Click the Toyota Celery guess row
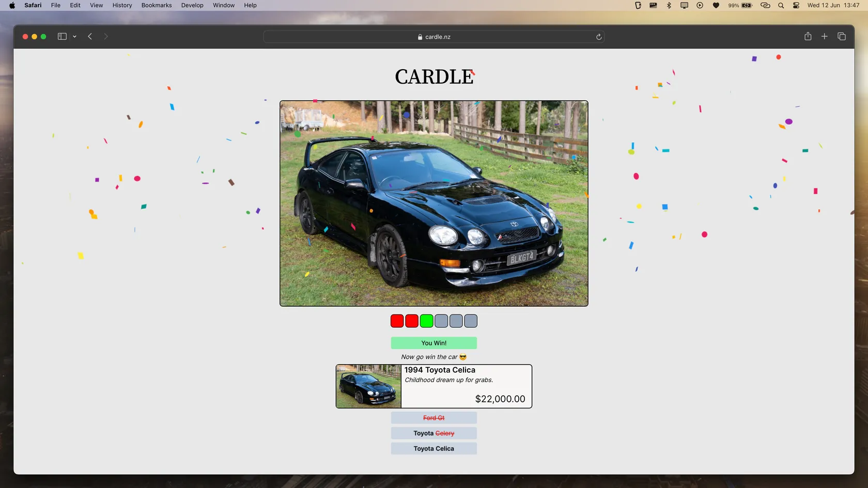The width and height of the screenshot is (868, 488). tap(433, 433)
